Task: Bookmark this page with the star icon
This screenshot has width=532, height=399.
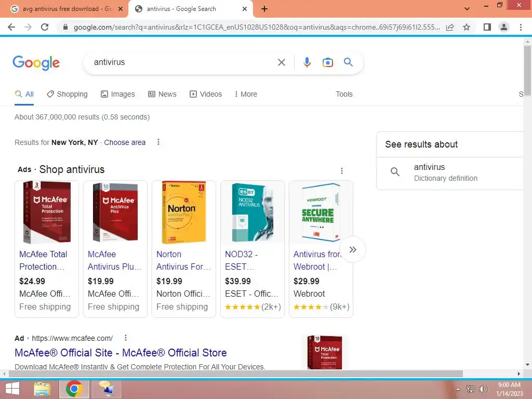Action: click(467, 27)
